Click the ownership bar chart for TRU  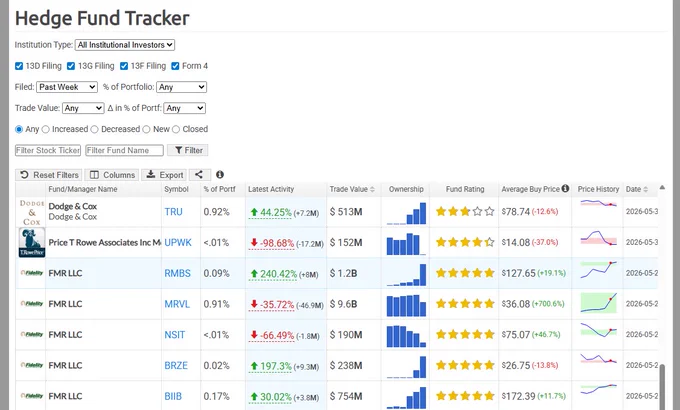406,213
